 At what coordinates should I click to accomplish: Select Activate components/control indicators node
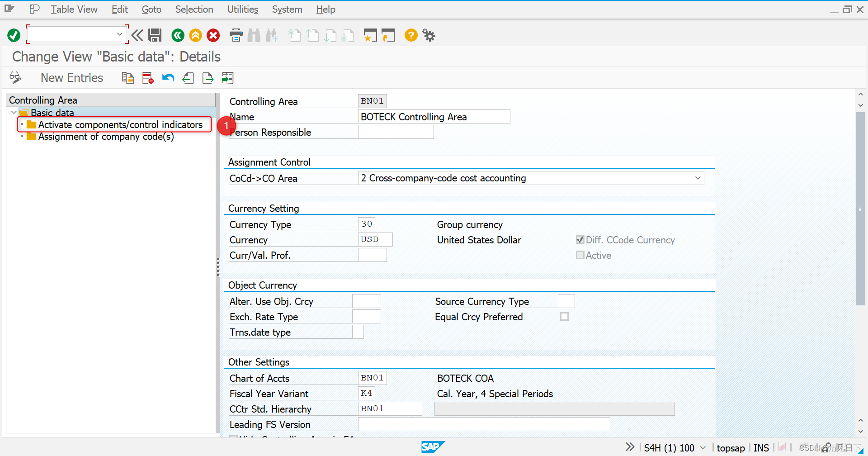point(120,124)
